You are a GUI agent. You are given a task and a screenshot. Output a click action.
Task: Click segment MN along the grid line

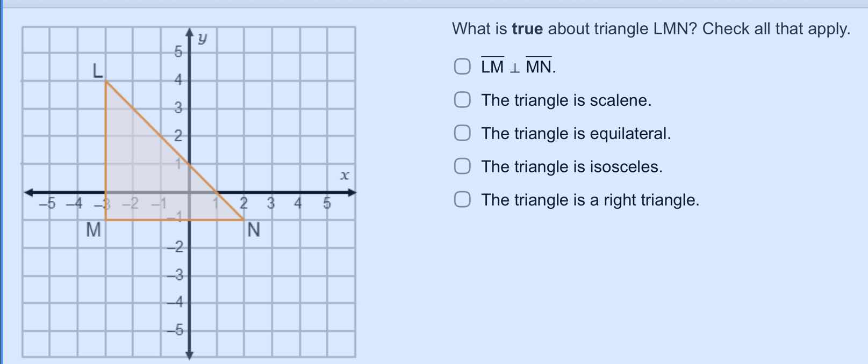[x=172, y=220]
